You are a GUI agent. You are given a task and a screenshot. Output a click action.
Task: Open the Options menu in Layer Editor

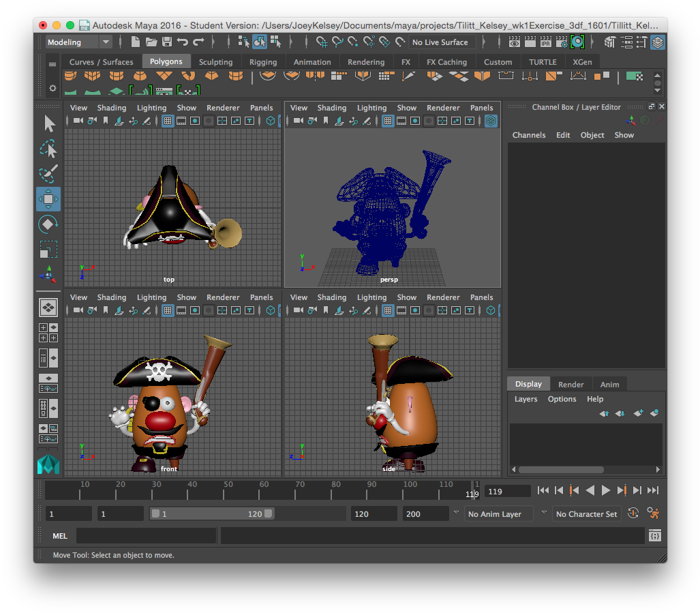point(562,399)
